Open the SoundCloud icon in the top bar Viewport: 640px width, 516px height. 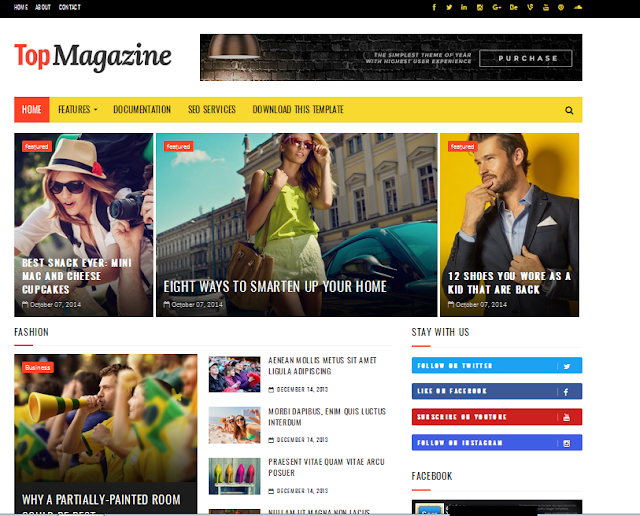[x=578, y=7]
